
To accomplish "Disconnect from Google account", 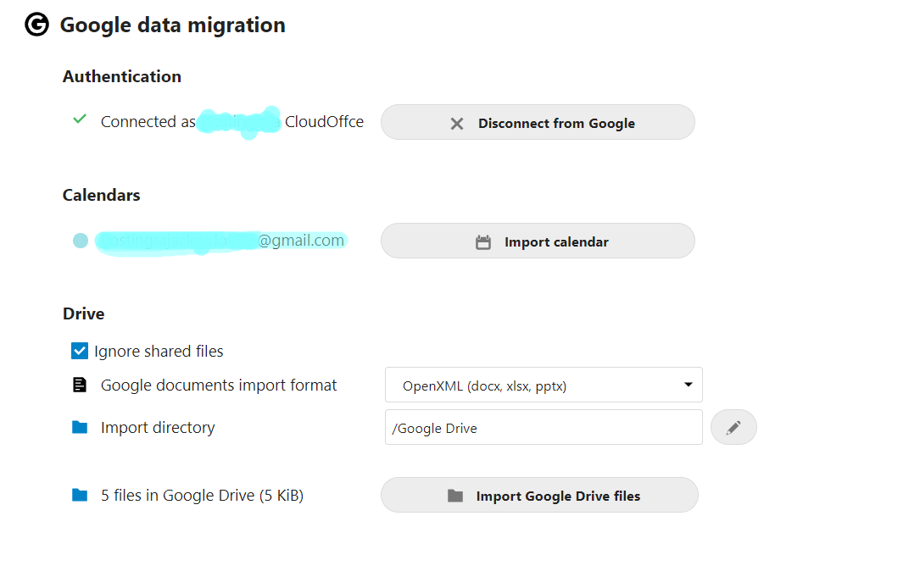I will click(x=538, y=123).
